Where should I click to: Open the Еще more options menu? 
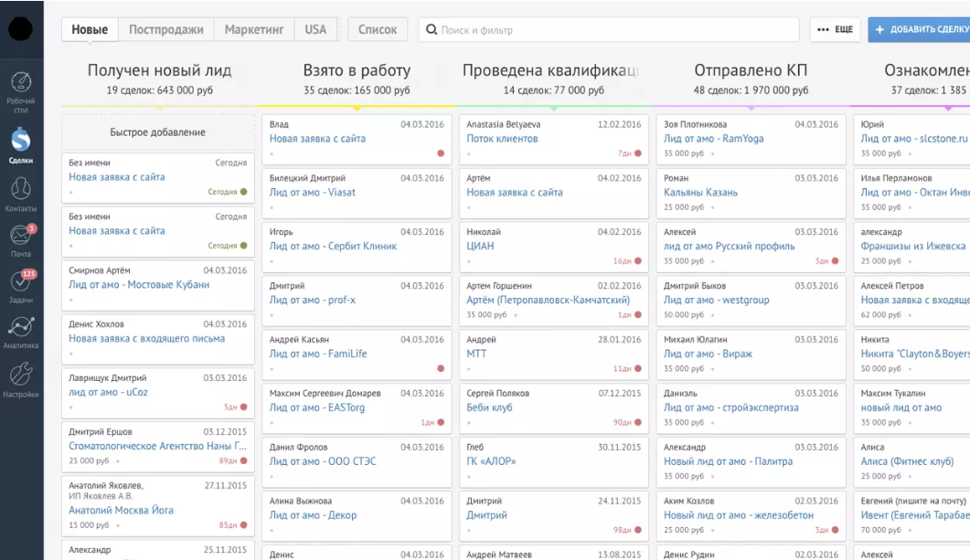pos(835,29)
